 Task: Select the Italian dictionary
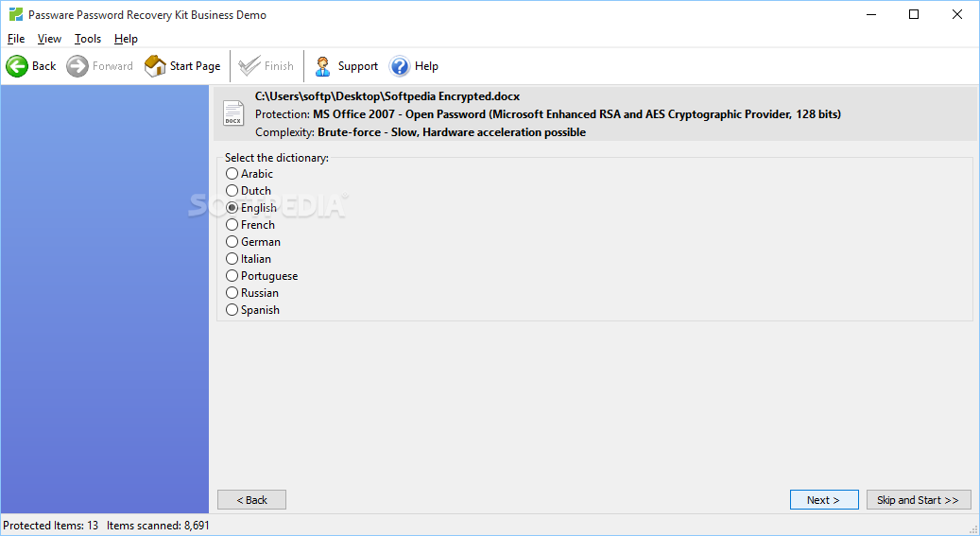(249, 258)
